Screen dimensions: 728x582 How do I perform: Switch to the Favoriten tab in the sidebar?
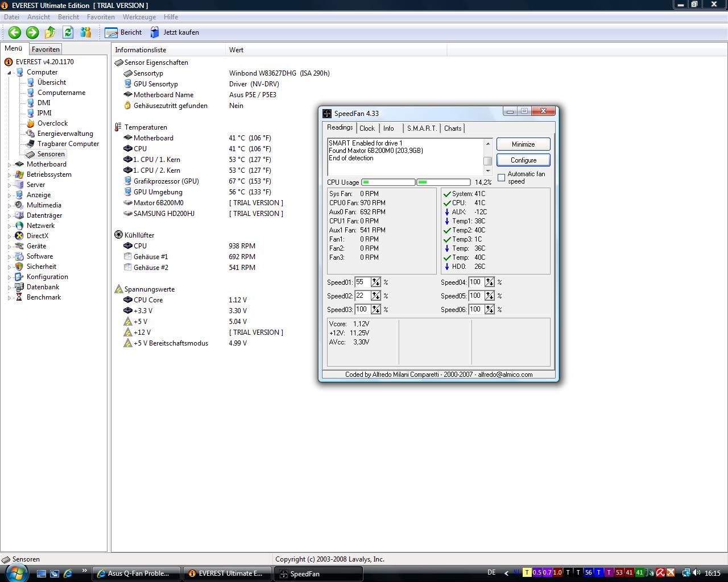[x=45, y=49]
